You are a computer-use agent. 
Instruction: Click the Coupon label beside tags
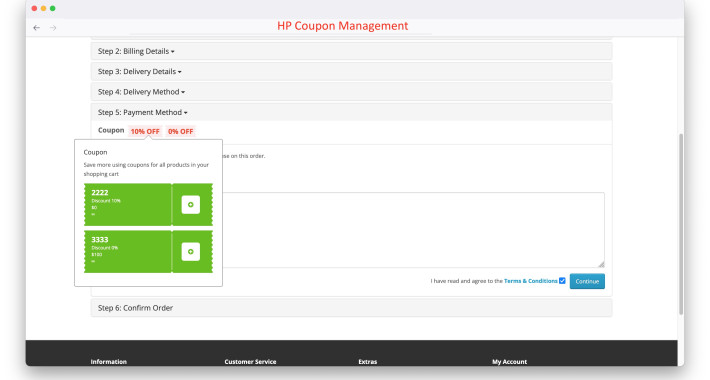coord(111,130)
